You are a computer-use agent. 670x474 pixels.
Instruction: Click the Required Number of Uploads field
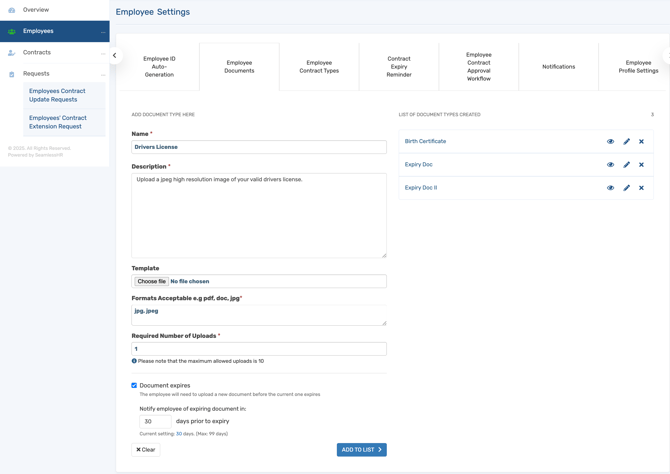click(259, 349)
